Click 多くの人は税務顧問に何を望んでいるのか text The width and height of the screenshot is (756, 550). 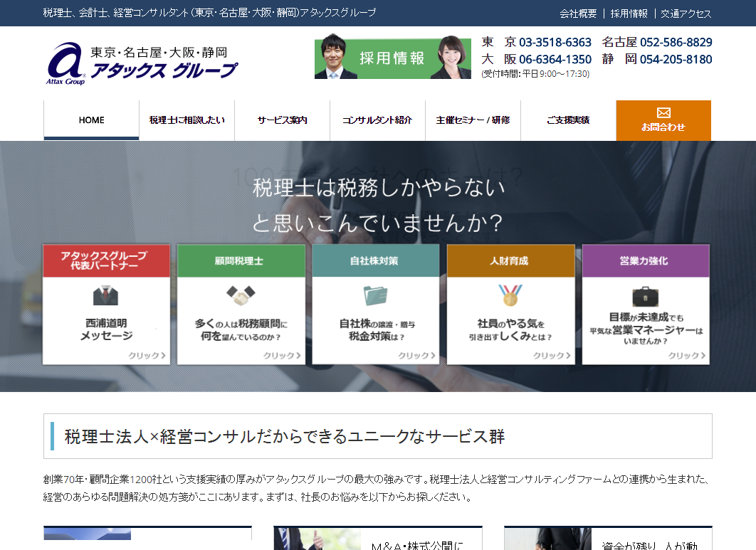241,329
